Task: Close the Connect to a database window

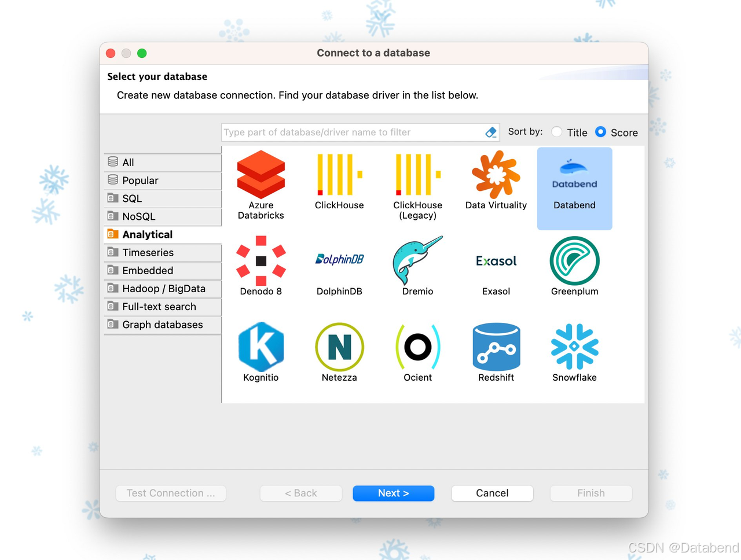Action: (x=111, y=53)
